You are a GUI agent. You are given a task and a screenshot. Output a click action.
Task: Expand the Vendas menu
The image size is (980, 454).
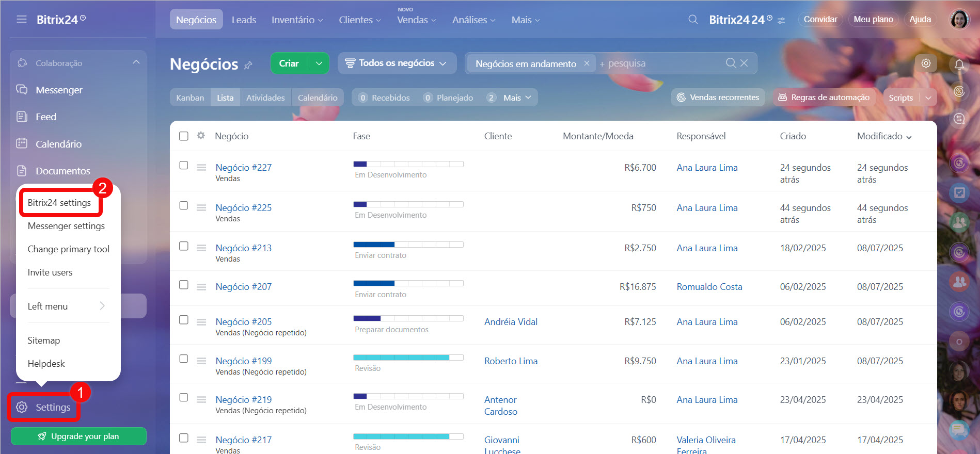416,20
